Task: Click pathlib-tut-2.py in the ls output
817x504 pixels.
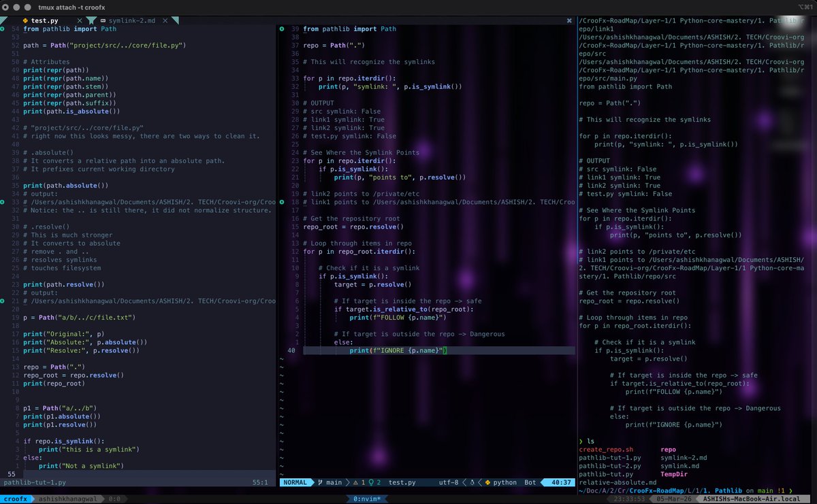Action: tap(610, 466)
